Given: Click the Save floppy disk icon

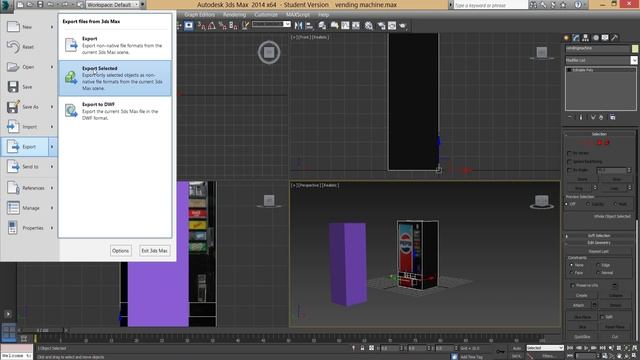Looking at the screenshot, I should coord(13,87).
